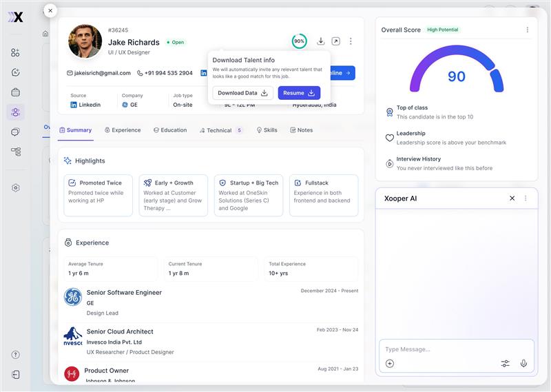Open profile in new window icon
The height and width of the screenshot is (392, 551).
coord(336,41)
